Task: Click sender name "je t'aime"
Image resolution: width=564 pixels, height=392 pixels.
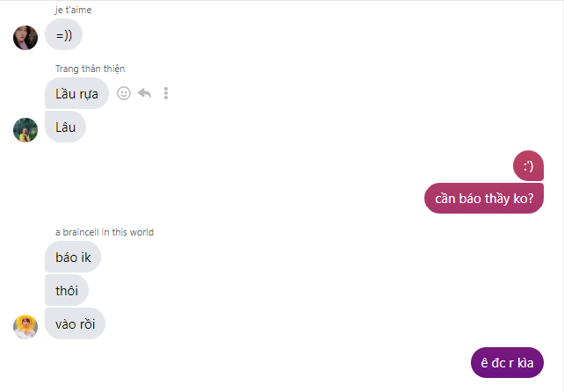Action: coord(74,10)
